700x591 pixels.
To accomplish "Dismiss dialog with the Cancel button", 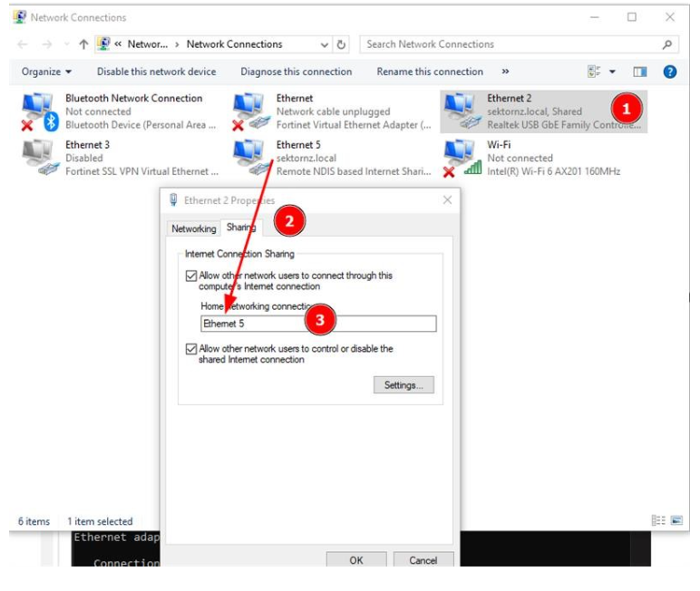I will [x=423, y=560].
